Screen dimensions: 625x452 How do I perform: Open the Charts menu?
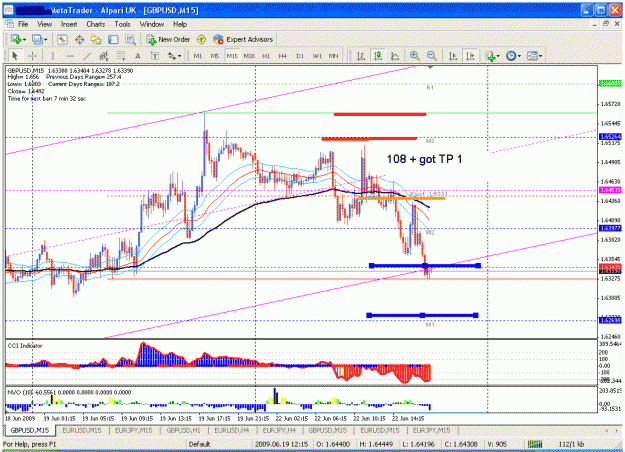point(96,24)
